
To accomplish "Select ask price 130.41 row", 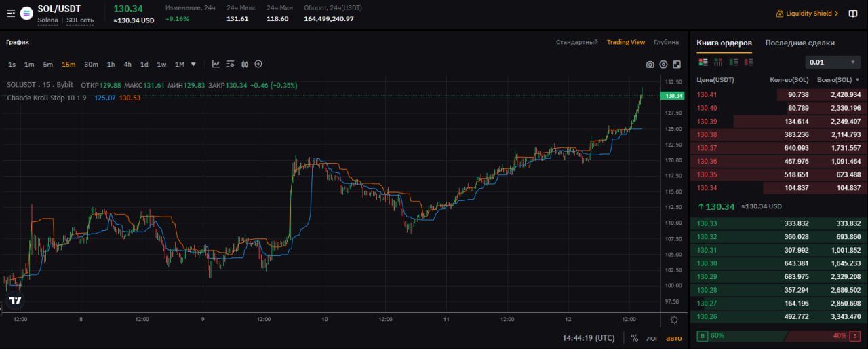I will coord(778,94).
